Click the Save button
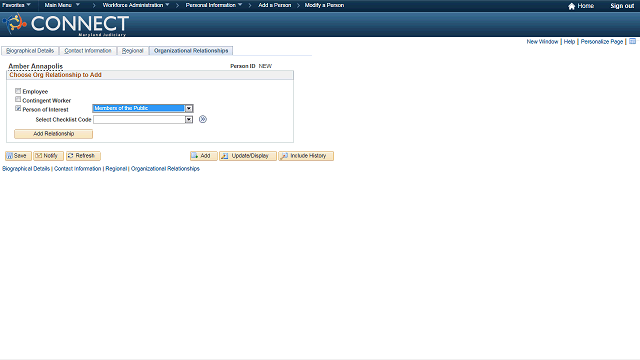 pyautogui.click(x=18, y=156)
